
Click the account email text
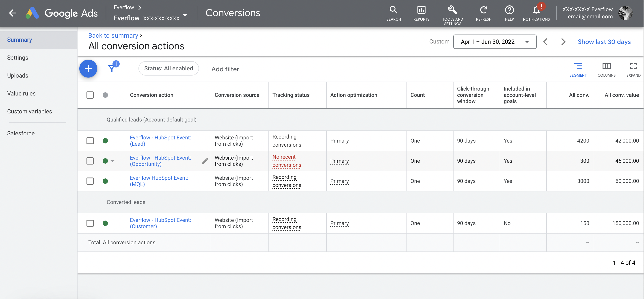[x=590, y=17]
